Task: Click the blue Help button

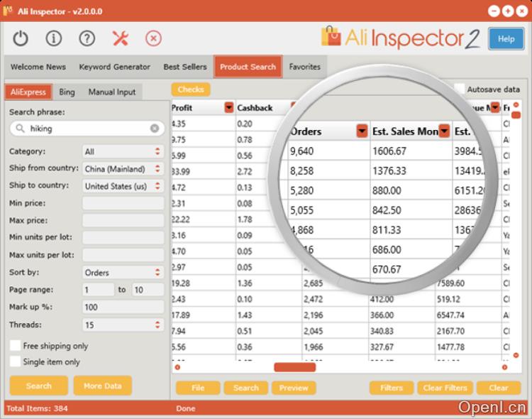Action: click(x=506, y=39)
